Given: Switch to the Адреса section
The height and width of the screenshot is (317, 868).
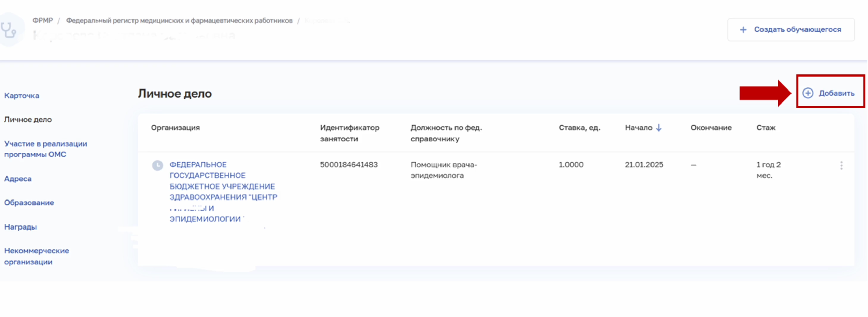Looking at the screenshot, I should pos(18,179).
